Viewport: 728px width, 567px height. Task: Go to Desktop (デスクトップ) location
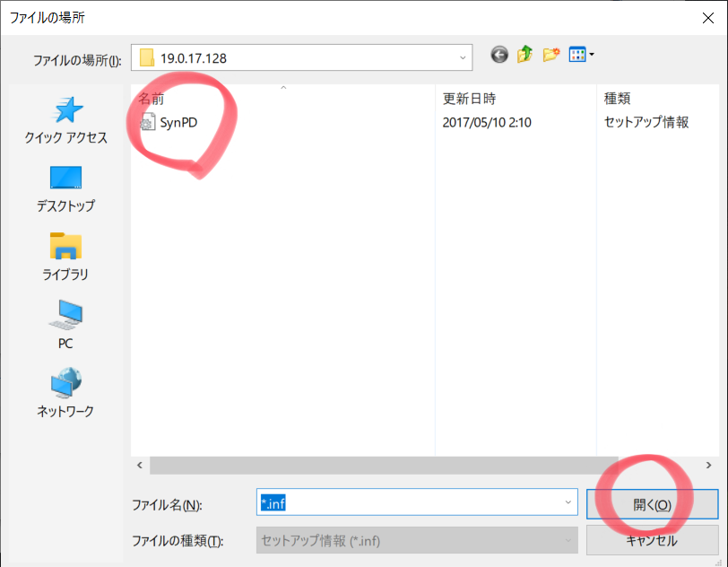(x=65, y=188)
